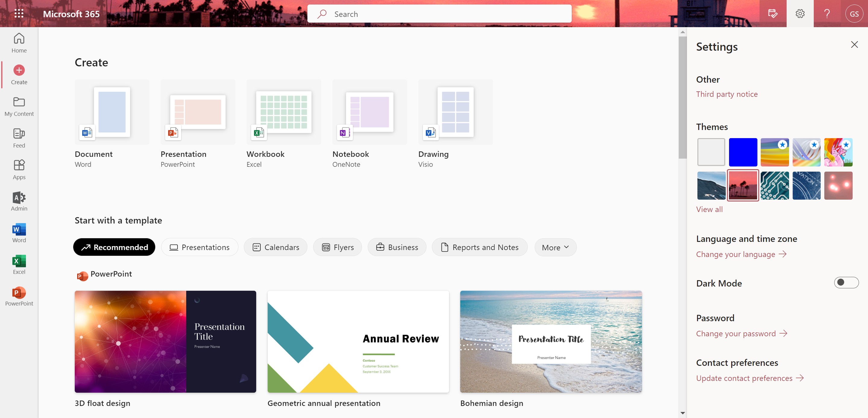The height and width of the screenshot is (418, 868).
Task: Launch PowerPoint from sidebar
Action: pyautogui.click(x=19, y=296)
